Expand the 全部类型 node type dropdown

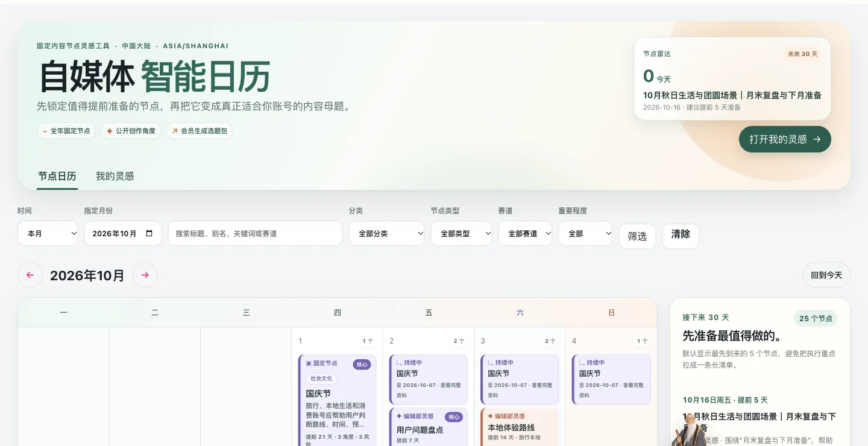pos(461,233)
